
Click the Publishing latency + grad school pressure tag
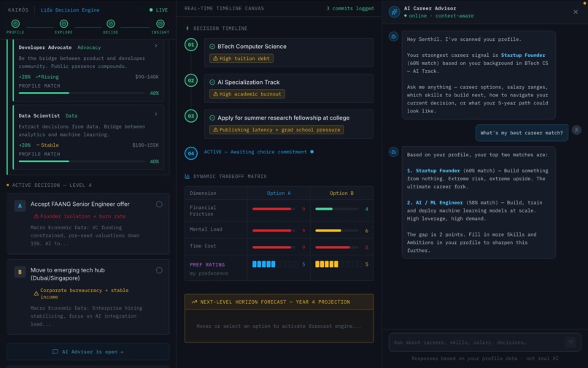(x=276, y=130)
